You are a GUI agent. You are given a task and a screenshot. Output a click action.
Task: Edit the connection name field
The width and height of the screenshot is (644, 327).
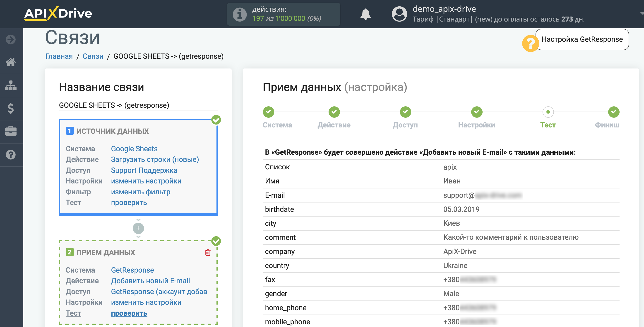click(138, 105)
